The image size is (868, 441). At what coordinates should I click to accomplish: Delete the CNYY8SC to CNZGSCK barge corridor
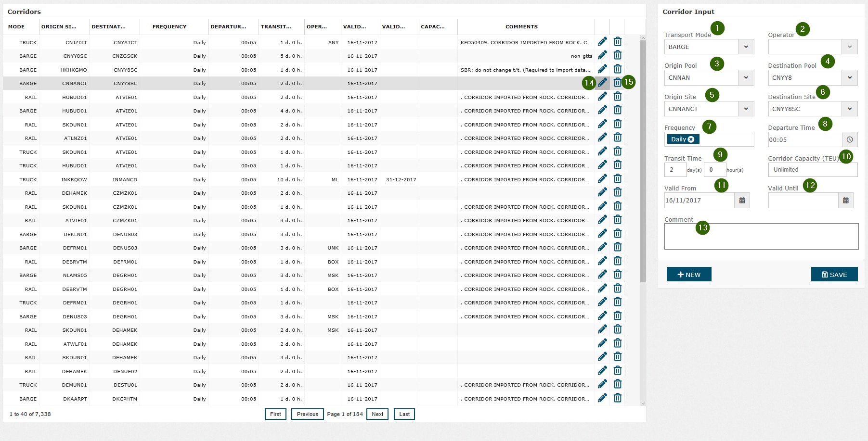point(618,55)
